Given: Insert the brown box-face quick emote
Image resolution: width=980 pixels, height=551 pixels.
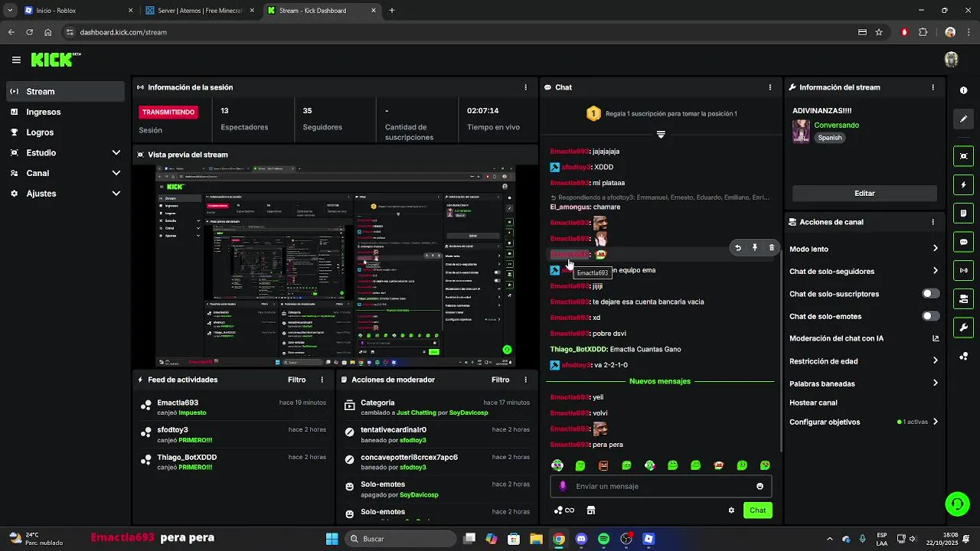Looking at the screenshot, I should pos(603,465).
